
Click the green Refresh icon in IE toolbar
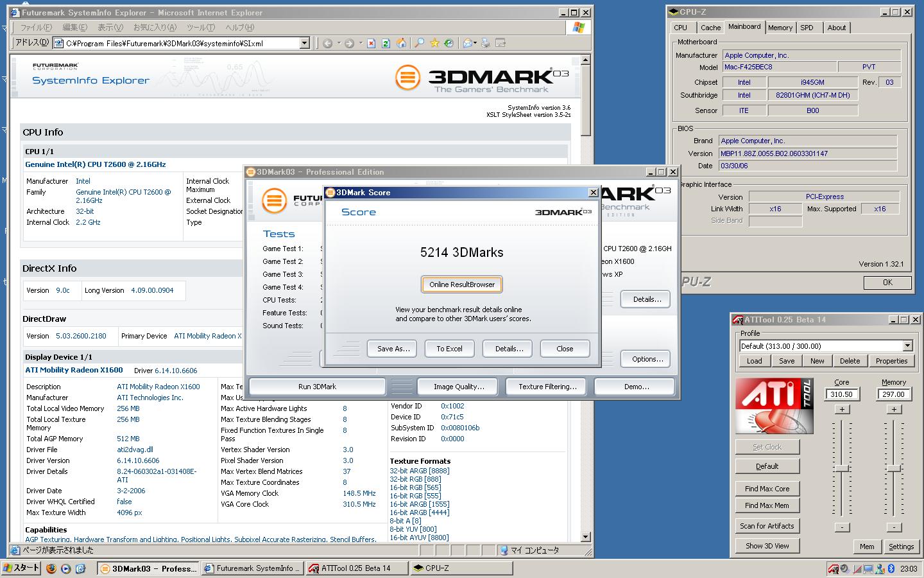[x=386, y=43]
